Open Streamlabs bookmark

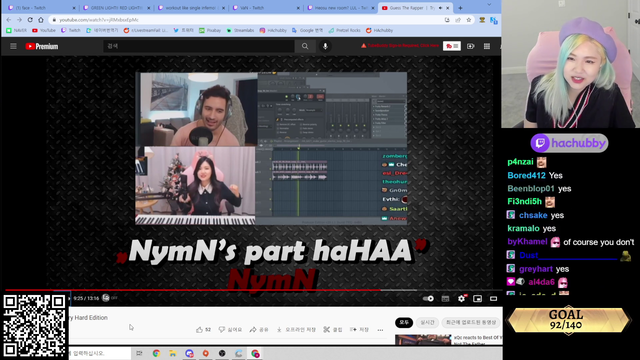point(240,30)
